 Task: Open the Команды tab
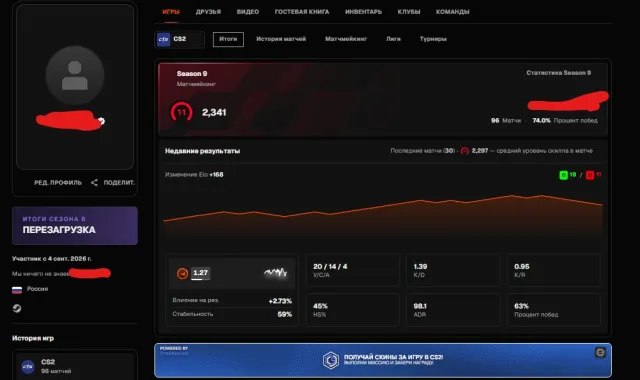[452, 12]
